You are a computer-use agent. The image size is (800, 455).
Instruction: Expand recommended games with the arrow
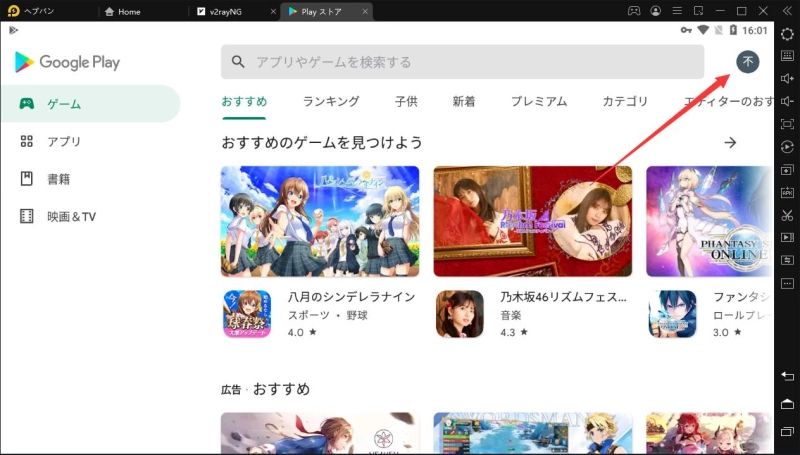(730, 143)
